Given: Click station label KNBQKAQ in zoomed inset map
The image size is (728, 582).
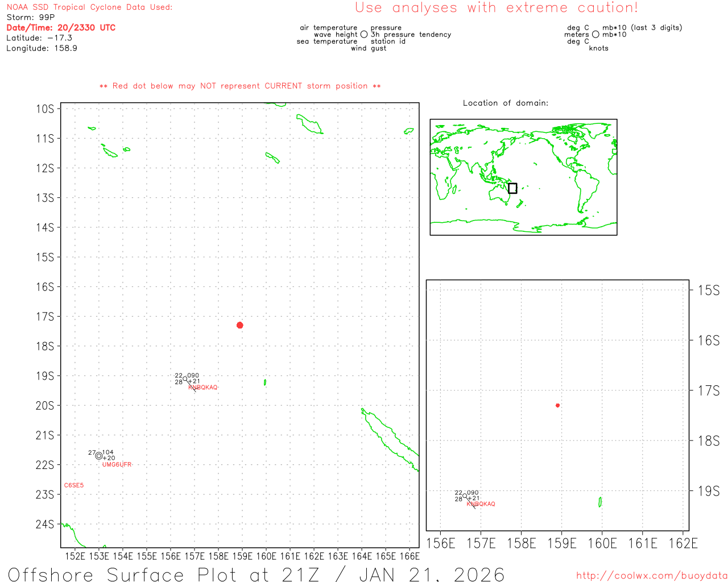Looking at the screenshot, I should (x=481, y=504).
